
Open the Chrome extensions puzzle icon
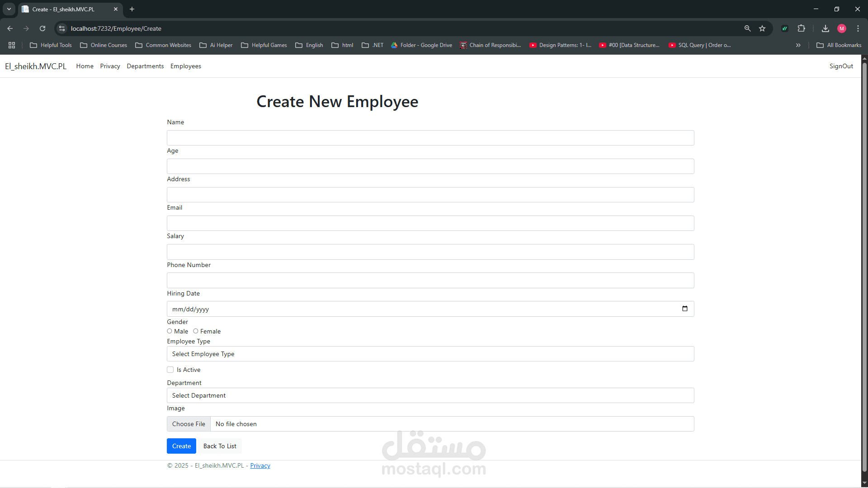click(801, 28)
